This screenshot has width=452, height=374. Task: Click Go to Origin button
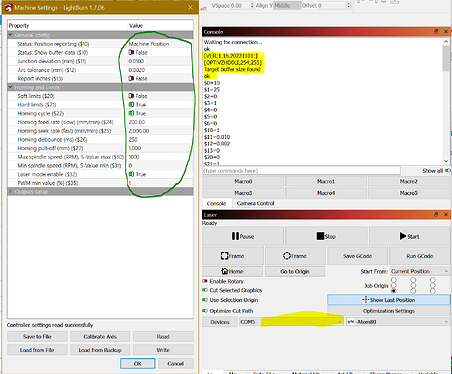coord(295,271)
